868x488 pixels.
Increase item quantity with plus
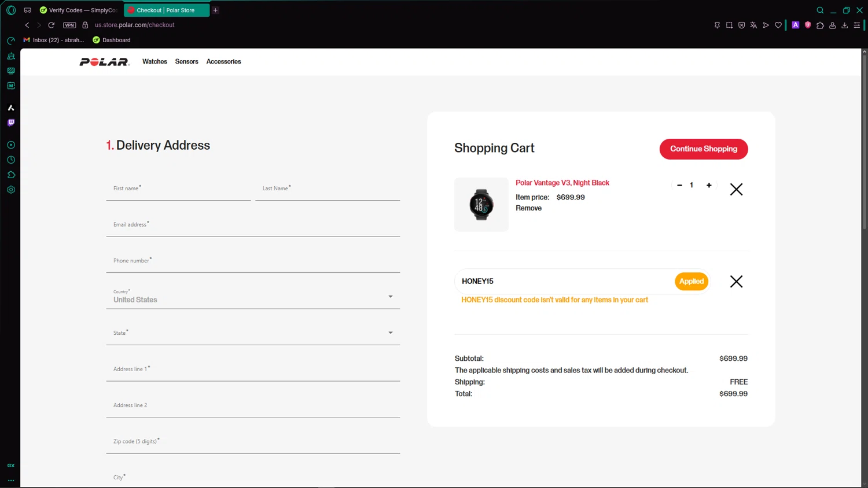[709, 185]
